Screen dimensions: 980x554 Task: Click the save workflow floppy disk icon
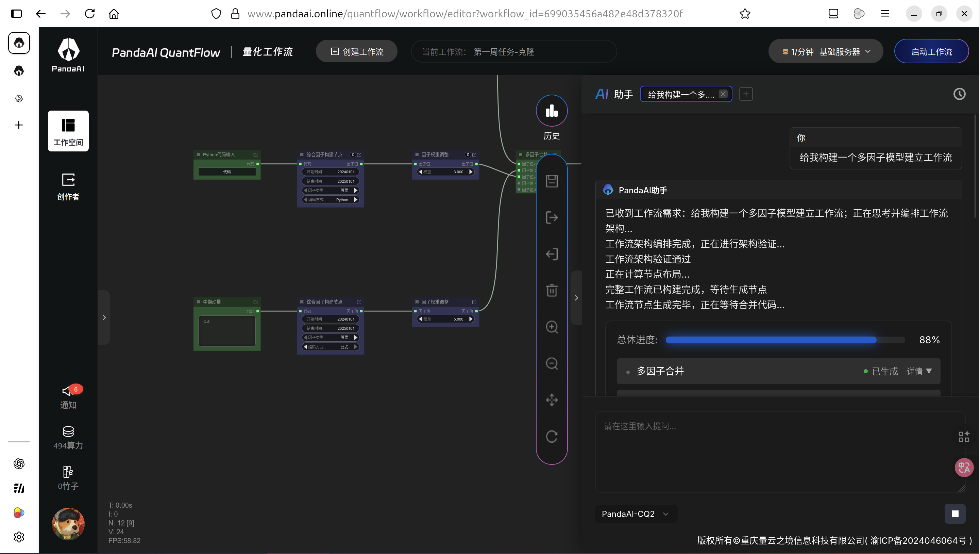(552, 181)
